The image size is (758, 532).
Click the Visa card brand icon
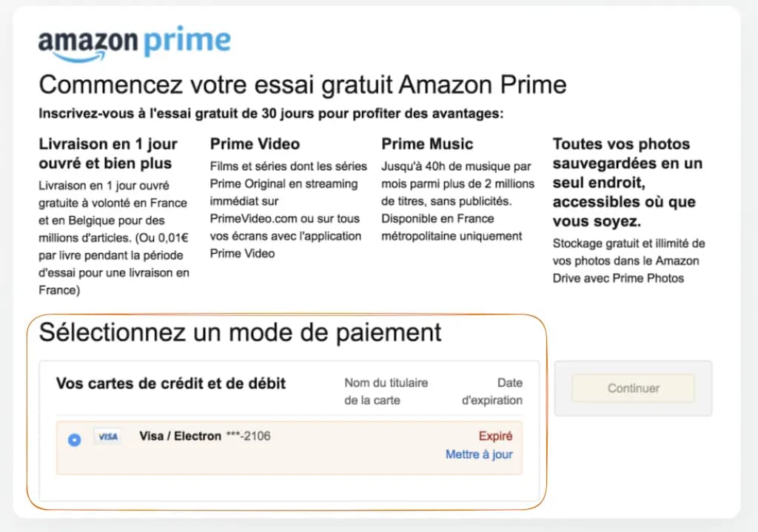(107, 437)
